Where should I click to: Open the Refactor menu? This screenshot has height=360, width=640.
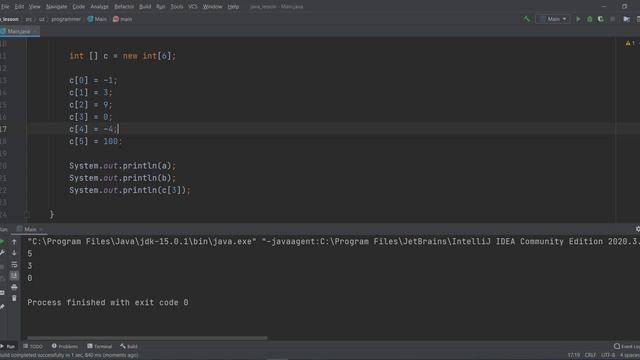pyautogui.click(x=124, y=7)
